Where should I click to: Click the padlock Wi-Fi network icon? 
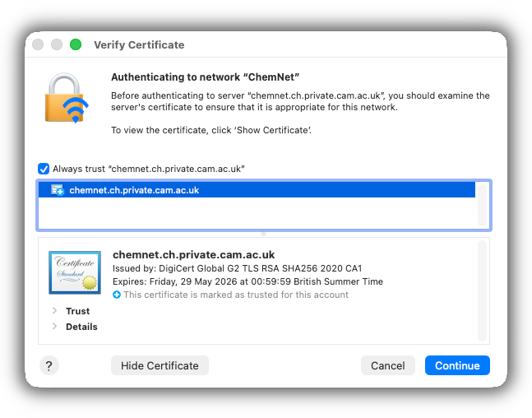tap(67, 98)
